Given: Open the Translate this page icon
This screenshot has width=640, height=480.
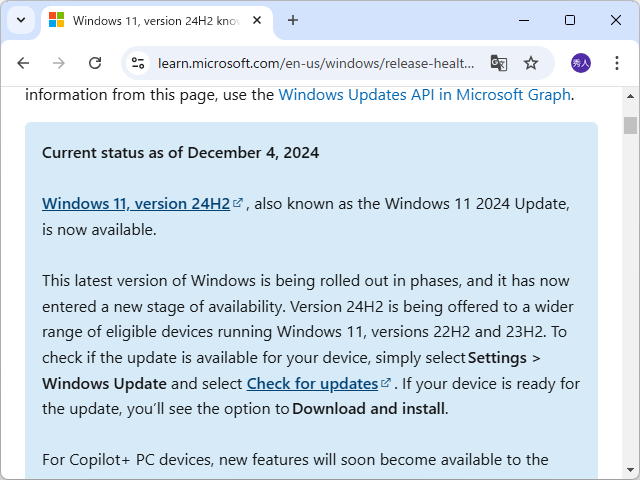Looking at the screenshot, I should pyautogui.click(x=499, y=63).
